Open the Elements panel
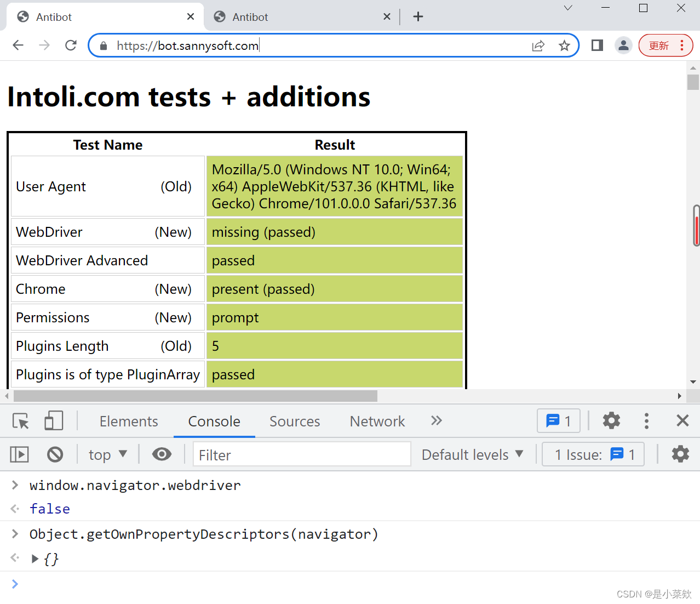The width and height of the screenshot is (700, 604). coord(129,421)
